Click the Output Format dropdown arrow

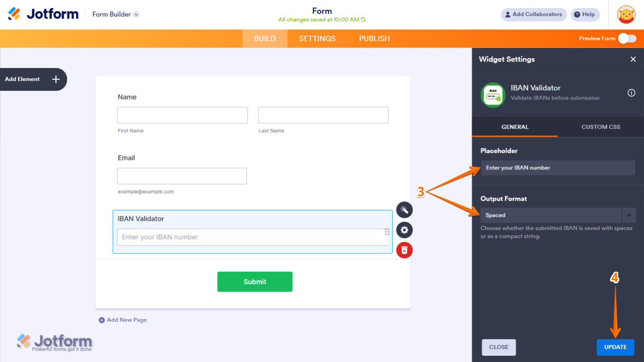[x=629, y=215]
